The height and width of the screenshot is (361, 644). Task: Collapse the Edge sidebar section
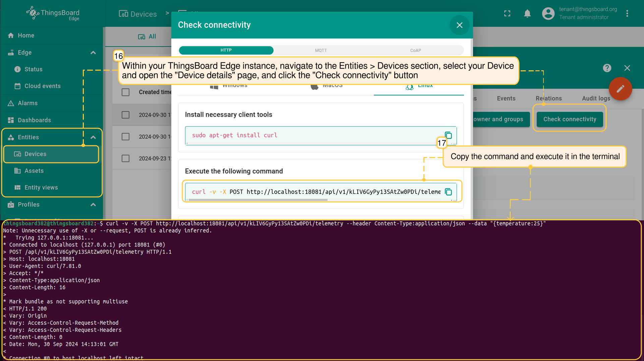pos(93,53)
